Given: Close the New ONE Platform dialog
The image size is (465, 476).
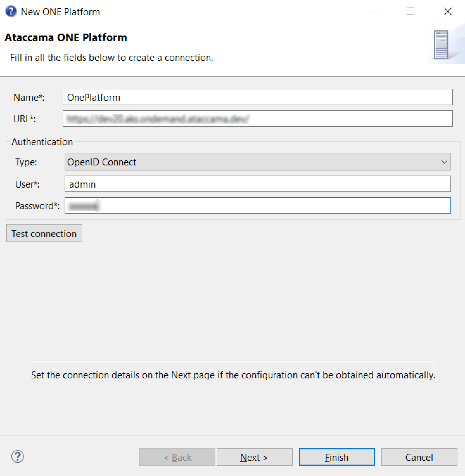Looking at the screenshot, I should click(448, 12).
